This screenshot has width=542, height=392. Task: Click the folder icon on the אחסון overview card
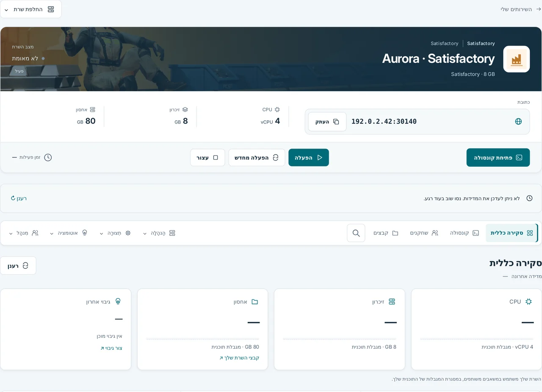[x=254, y=302]
